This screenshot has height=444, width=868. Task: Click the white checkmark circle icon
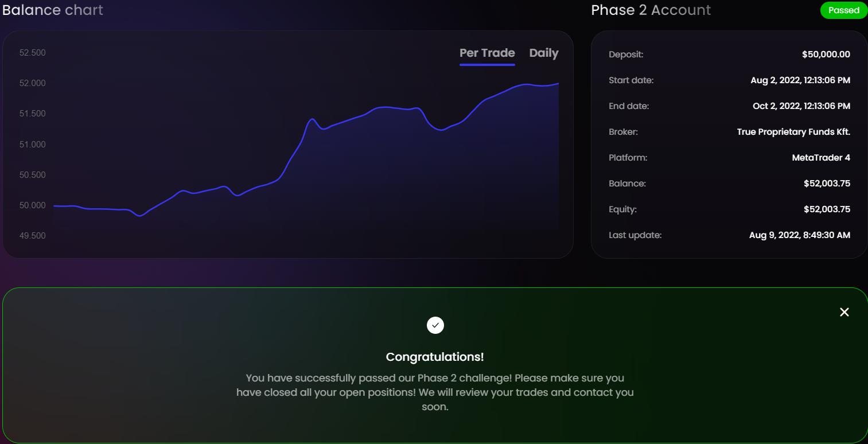click(435, 325)
